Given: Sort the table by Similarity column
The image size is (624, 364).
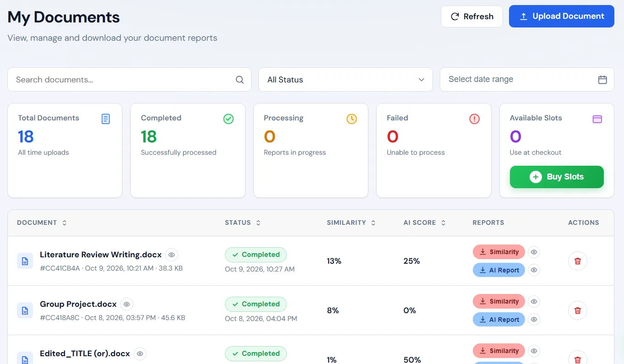Looking at the screenshot, I should tap(351, 223).
